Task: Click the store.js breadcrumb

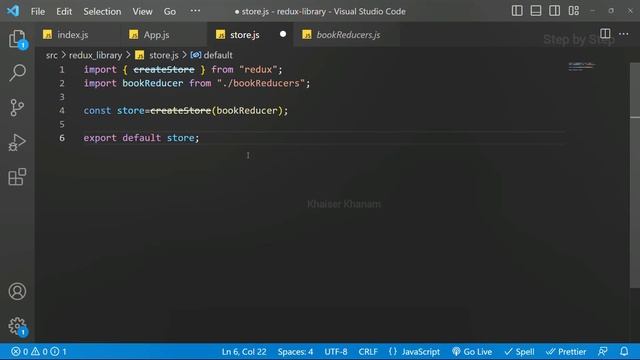Action: pyautogui.click(x=164, y=55)
